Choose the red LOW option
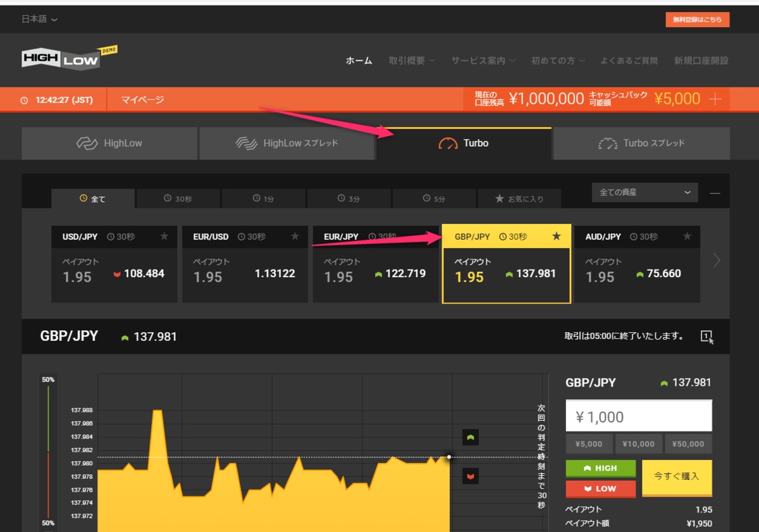Screen dimensions: 759x532 (x=600, y=488)
